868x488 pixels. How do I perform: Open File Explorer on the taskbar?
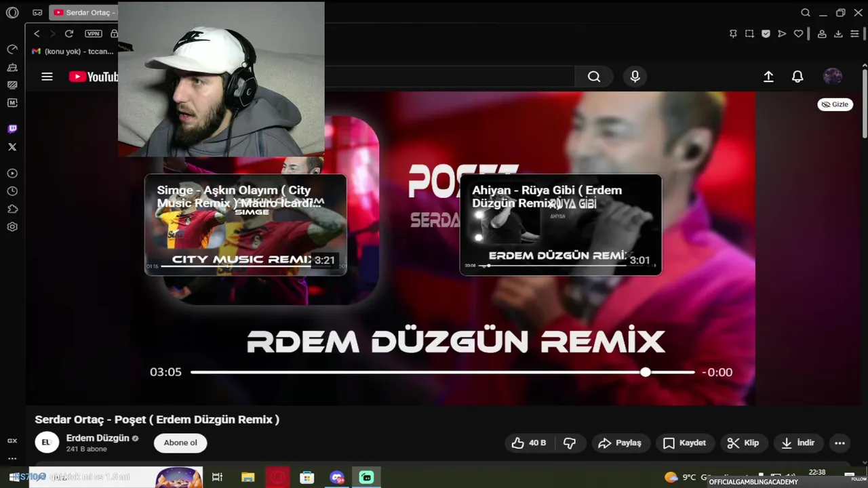(x=248, y=477)
